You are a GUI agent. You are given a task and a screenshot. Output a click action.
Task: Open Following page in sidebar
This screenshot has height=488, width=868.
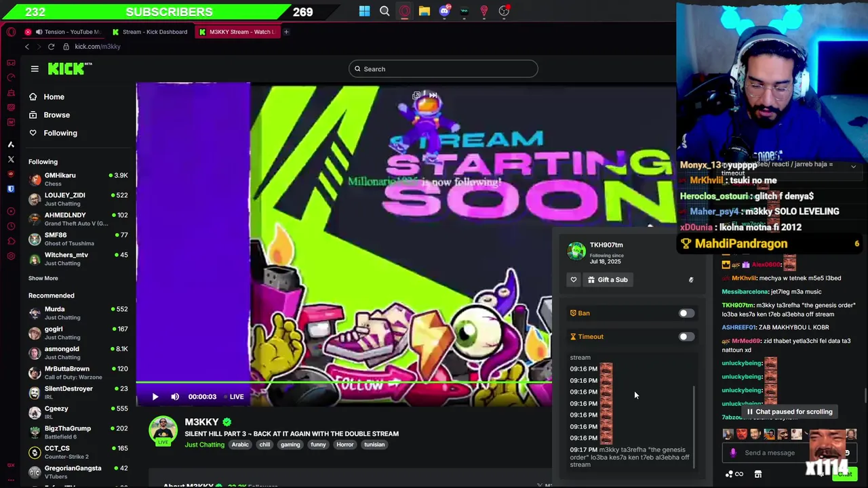coord(60,133)
